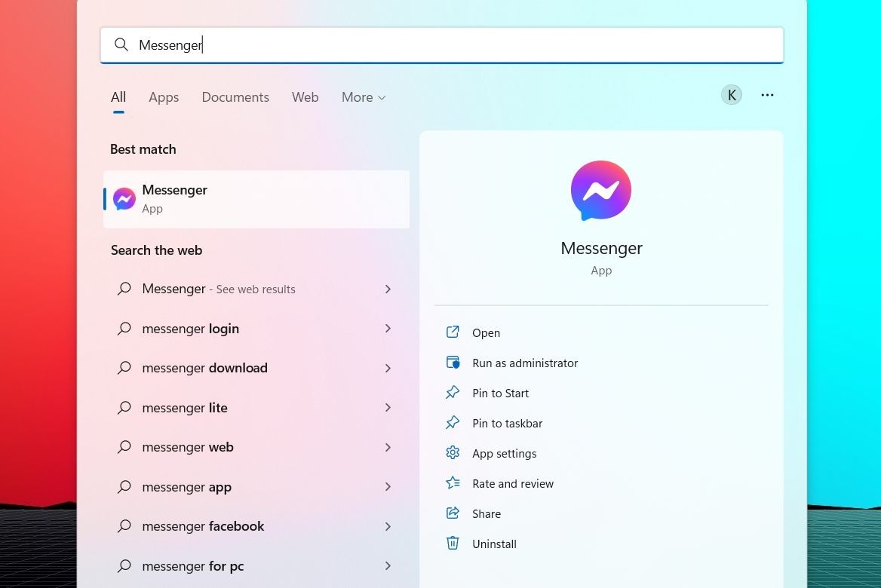The height and width of the screenshot is (588, 881).
Task: Expand arrow next to messenger for pc
Action: [x=388, y=565]
